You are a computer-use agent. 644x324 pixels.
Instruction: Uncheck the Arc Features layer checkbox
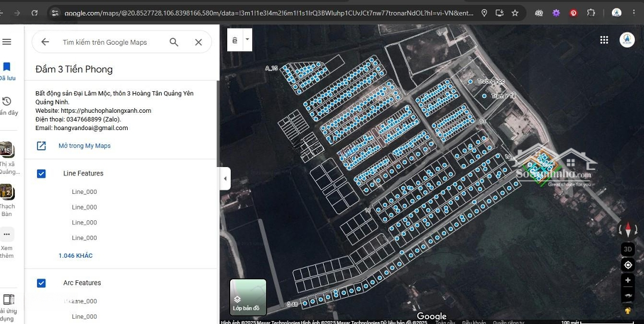42,283
